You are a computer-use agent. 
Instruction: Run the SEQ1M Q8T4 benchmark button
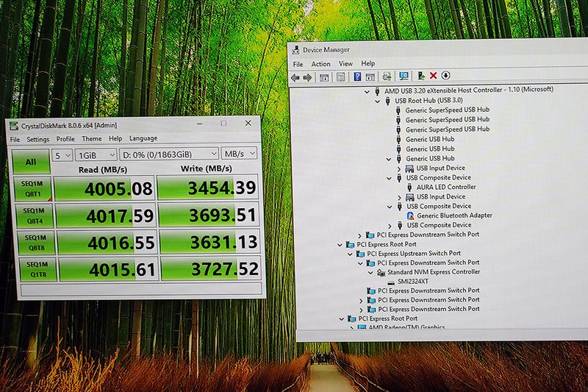tap(35, 215)
